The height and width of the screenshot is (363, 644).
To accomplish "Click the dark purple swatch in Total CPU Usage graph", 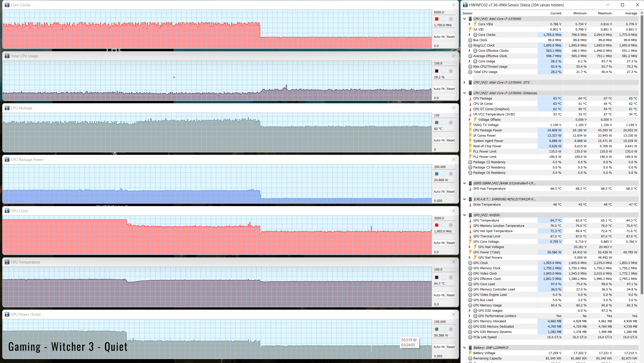I will click(437, 71).
